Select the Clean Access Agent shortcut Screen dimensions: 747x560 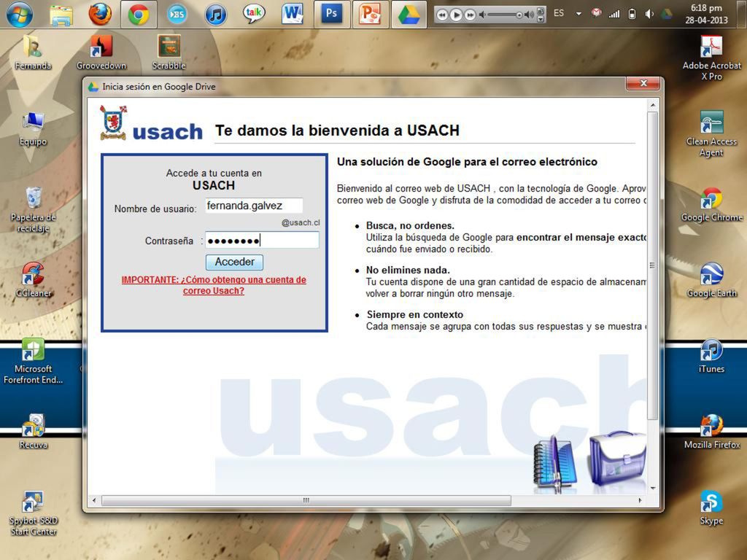point(712,133)
